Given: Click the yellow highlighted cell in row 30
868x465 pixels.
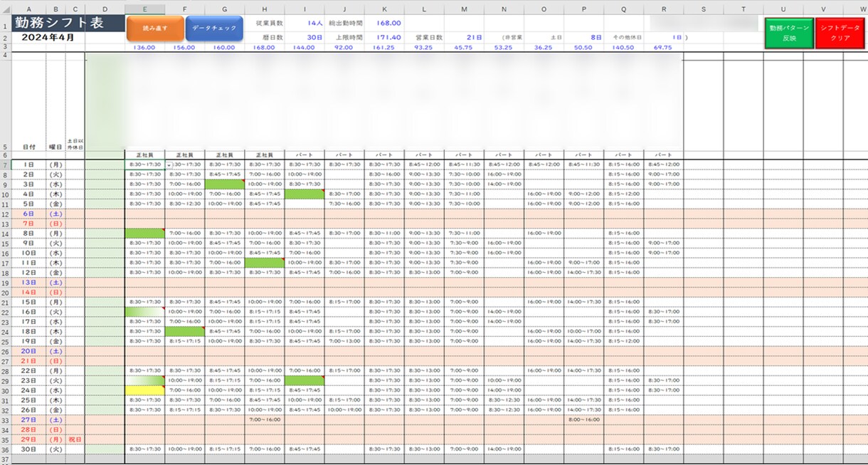Looking at the screenshot, I should tap(144, 390).
